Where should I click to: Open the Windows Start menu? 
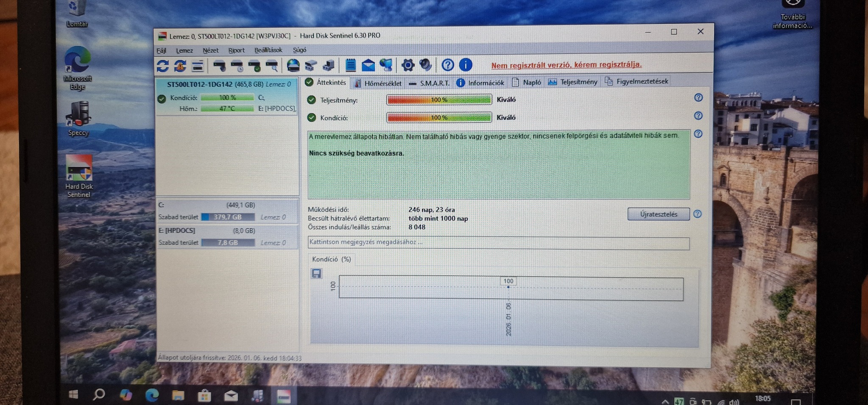73,394
